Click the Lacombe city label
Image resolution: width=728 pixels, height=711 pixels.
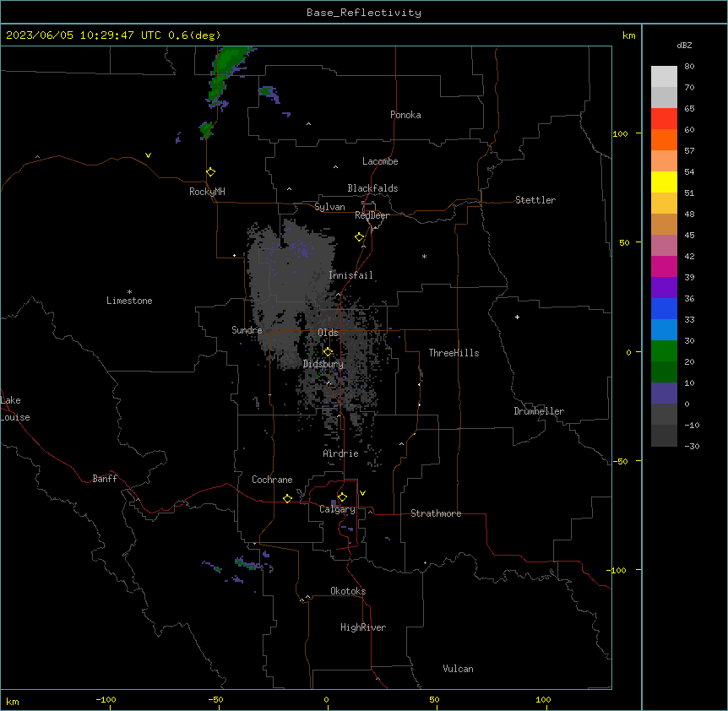coord(380,161)
